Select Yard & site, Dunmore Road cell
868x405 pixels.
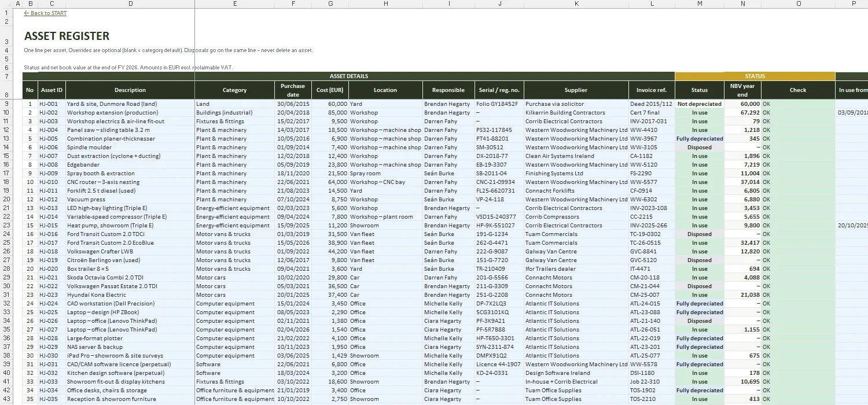tap(130, 104)
